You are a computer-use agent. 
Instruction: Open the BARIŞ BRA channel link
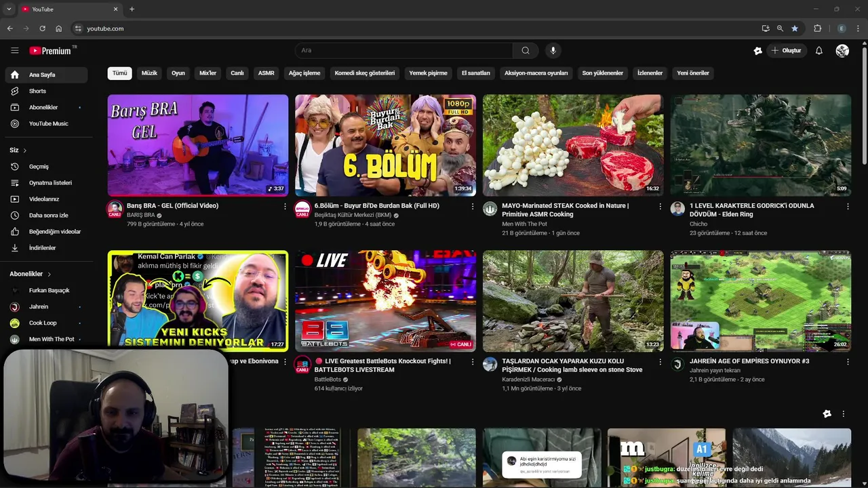click(x=141, y=215)
